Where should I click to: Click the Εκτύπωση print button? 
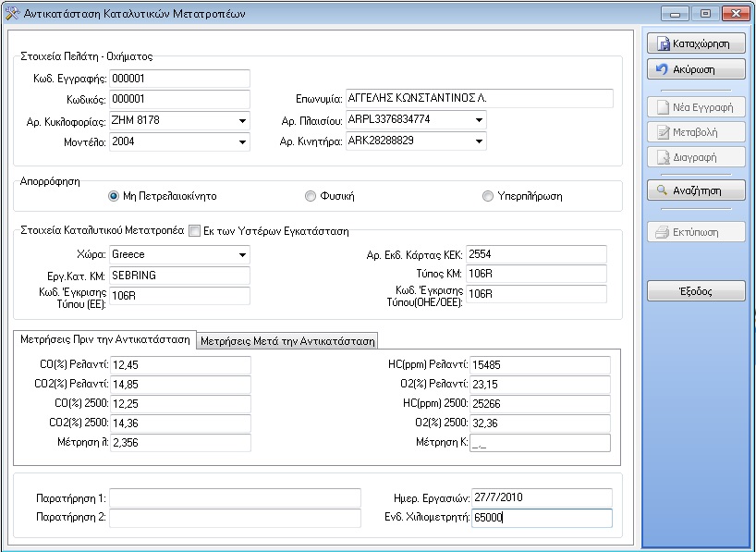[x=696, y=232]
